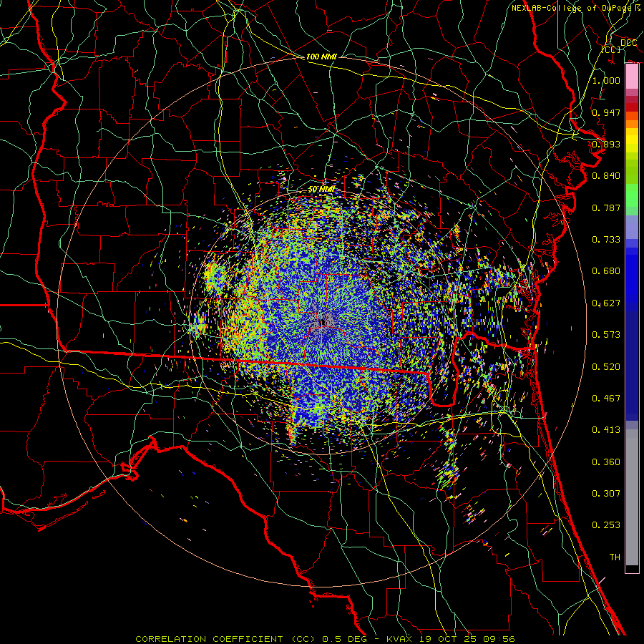
Task: Click the (CC) unit label above the color bar
Action: [611, 49]
